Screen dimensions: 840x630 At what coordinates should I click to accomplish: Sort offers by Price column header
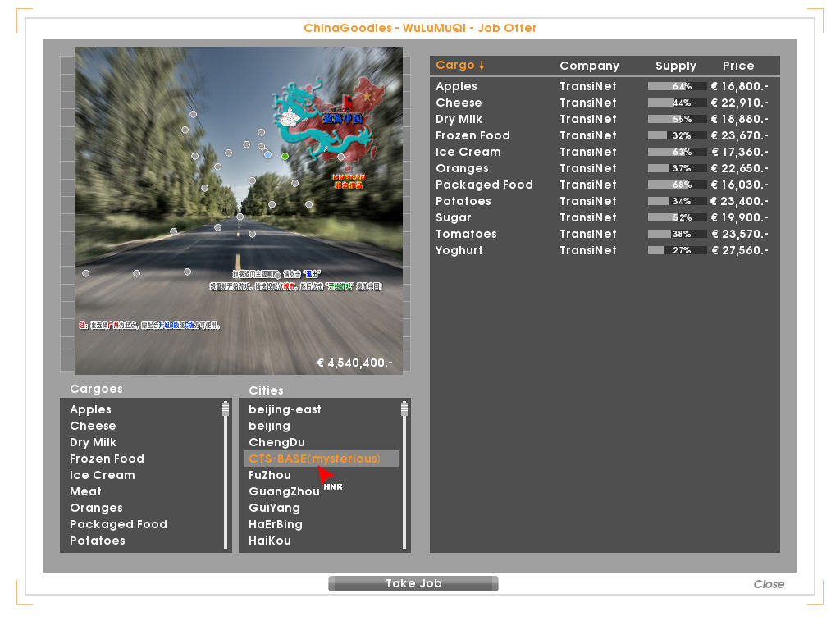pos(738,66)
